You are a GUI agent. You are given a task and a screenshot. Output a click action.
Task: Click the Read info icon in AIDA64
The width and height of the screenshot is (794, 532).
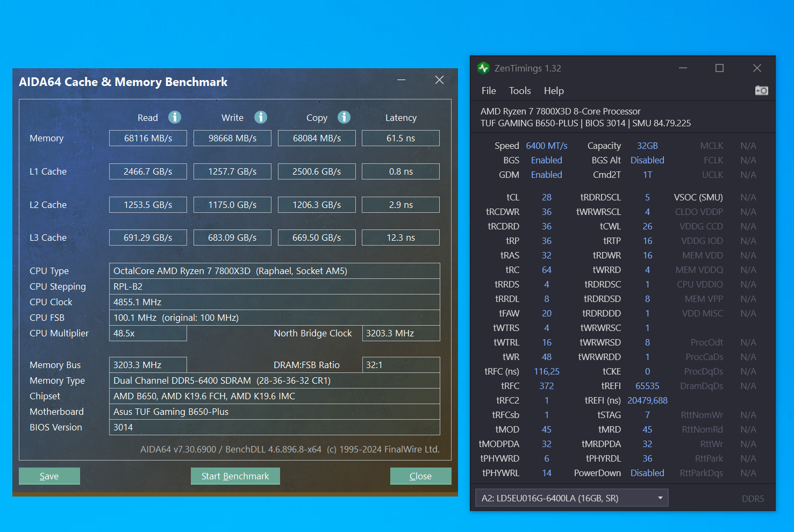175,117
